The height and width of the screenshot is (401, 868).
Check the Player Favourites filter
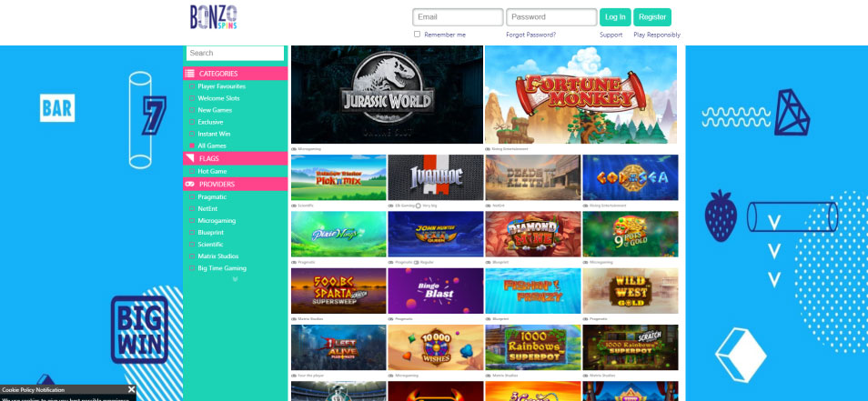click(192, 86)
